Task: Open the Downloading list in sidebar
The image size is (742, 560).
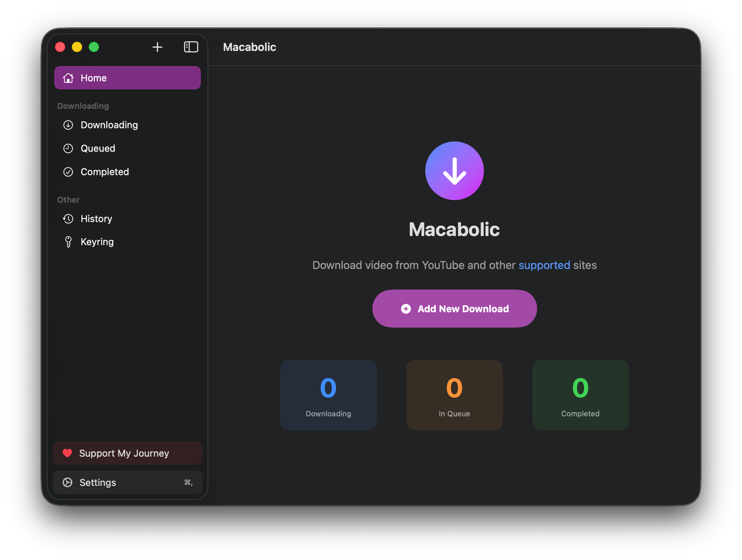Action: coord(109,125)
